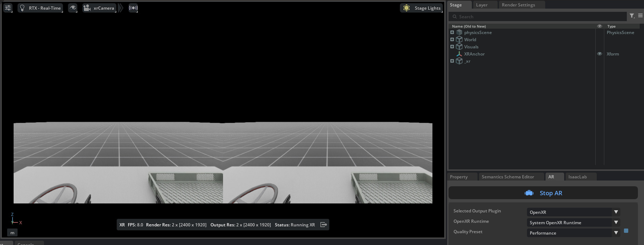Open the Quality Preset dropdown
Image resolution: width=644 pixels, height=245 pixels.
(573, 233)
